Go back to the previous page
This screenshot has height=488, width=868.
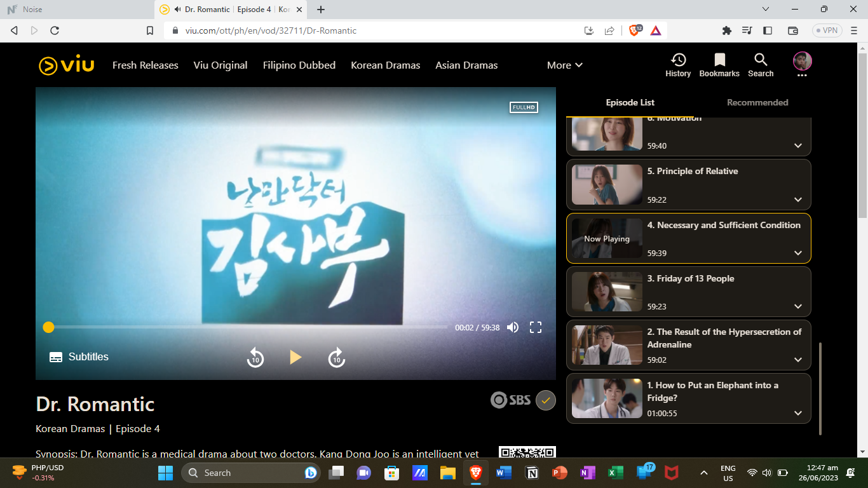(x=14, y=30)
